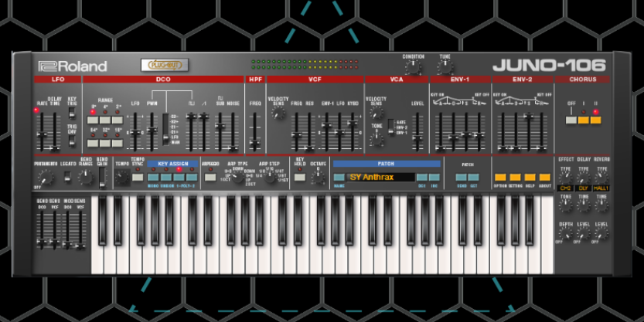The height and width of the screenshot is (322, 644).
Task: Enable TEMPO SYNC button
Action: [x=138, y=177]
